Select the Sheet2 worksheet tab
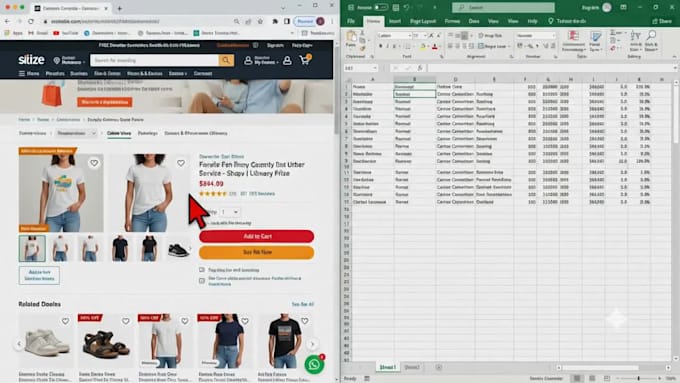Viewport: 680px width, 383px height. 412,367
